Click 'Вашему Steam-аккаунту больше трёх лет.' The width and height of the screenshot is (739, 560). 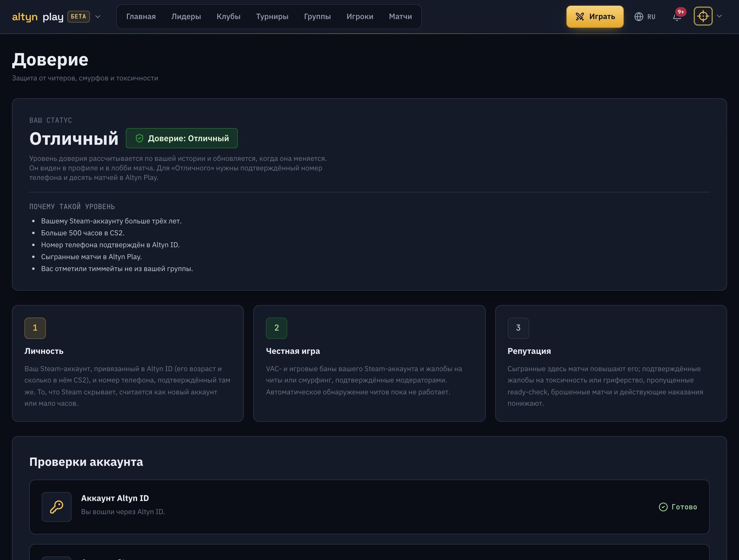pos(111,221)
